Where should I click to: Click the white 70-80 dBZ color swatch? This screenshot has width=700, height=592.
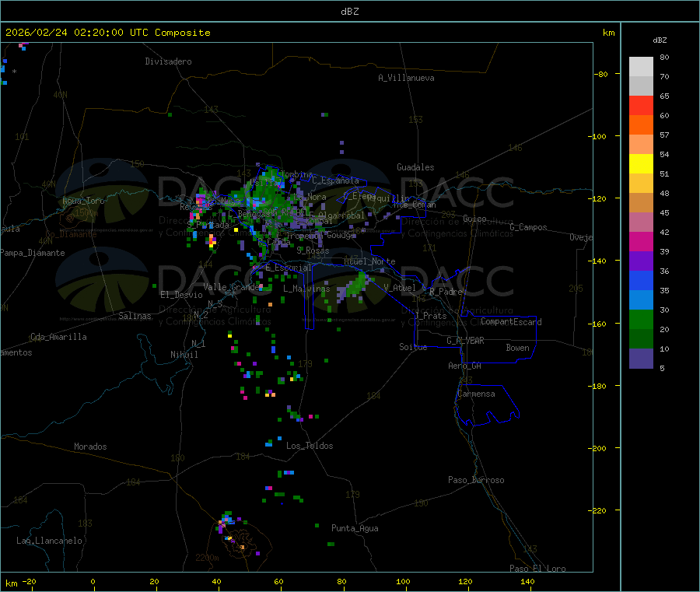(x=641, y=67)
